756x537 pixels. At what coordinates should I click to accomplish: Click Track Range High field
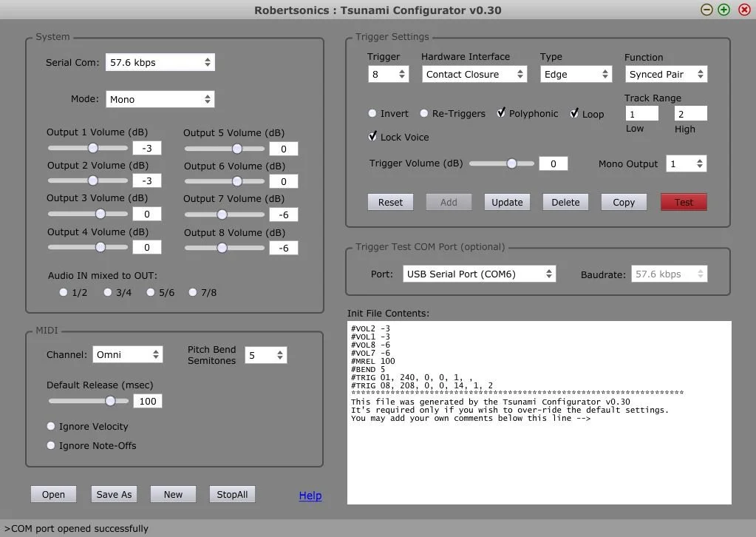pos(690,114)
